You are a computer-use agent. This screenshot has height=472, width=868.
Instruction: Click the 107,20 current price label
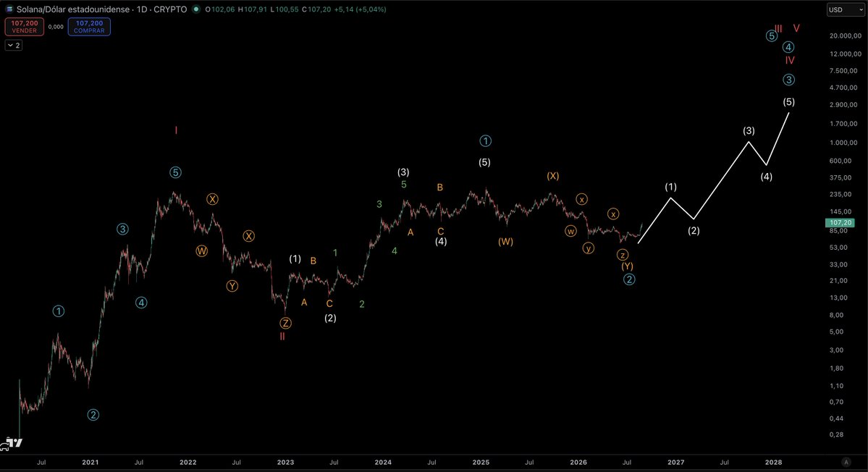tap(840, 222)
